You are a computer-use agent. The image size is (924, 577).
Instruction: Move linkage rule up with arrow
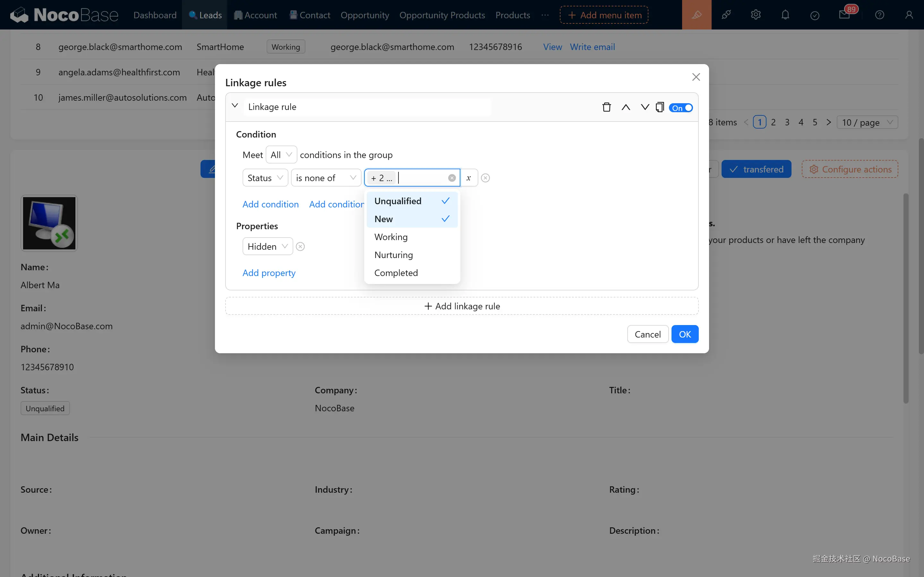click(x=625, y=107)
